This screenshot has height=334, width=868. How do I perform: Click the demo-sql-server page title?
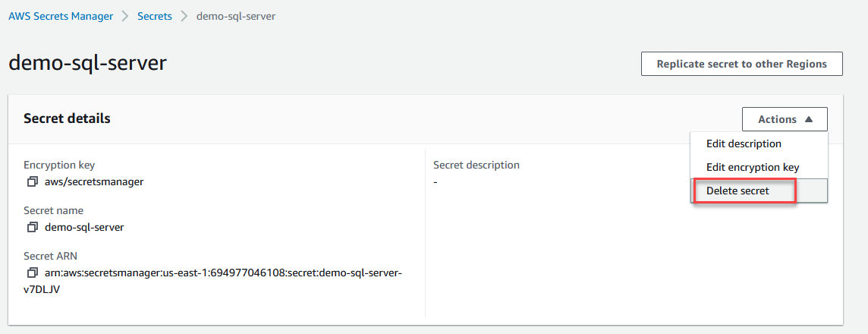[87, 63]
